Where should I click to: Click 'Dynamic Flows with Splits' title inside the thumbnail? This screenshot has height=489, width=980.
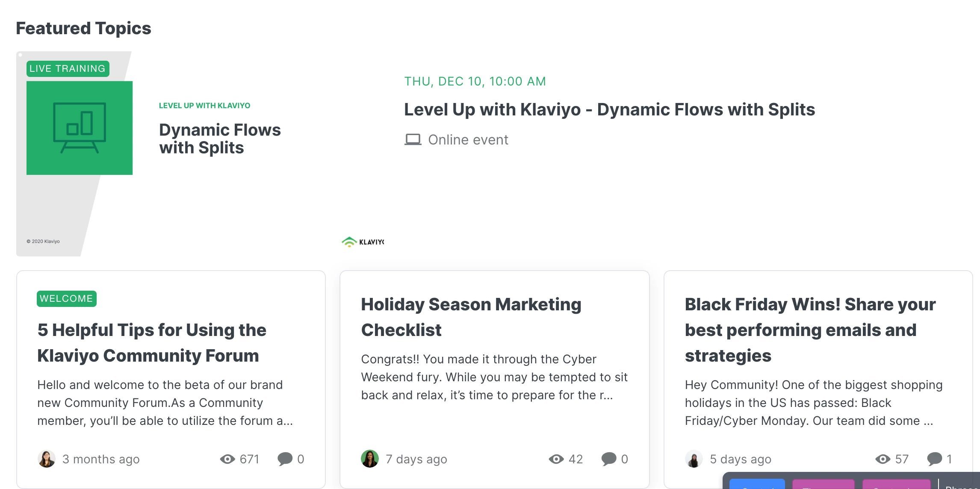point(220,138)
